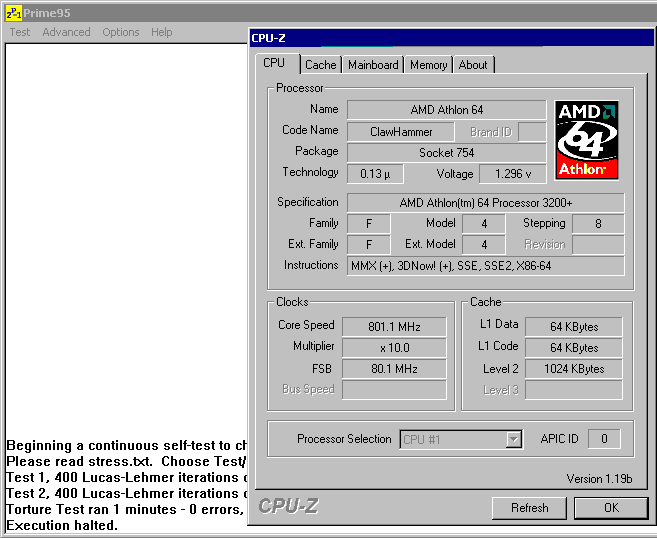
Task: Click the Level 2 1024 KBytes value
Action: (x=574, y=369)
